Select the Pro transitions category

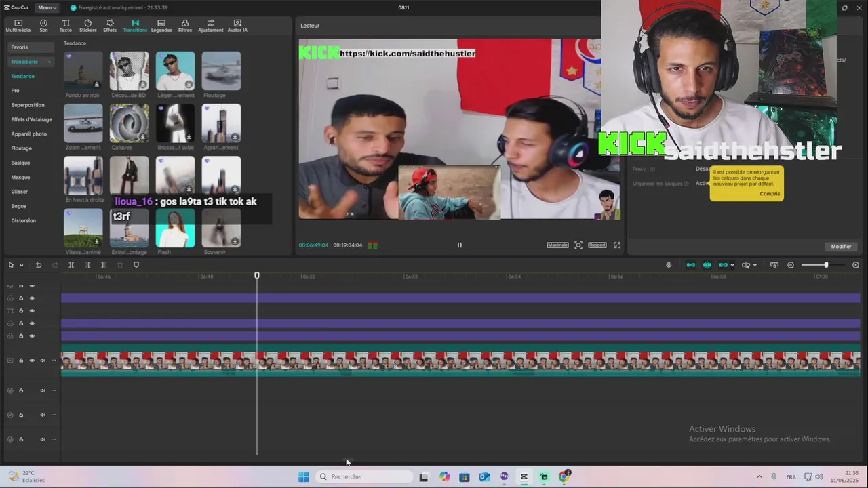click(15, 90)
